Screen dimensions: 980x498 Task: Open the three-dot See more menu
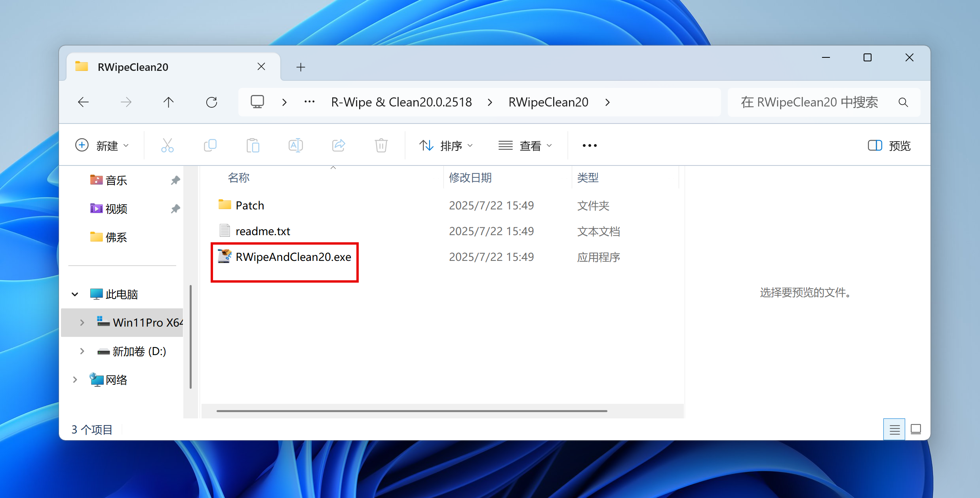tap(590, 146)
